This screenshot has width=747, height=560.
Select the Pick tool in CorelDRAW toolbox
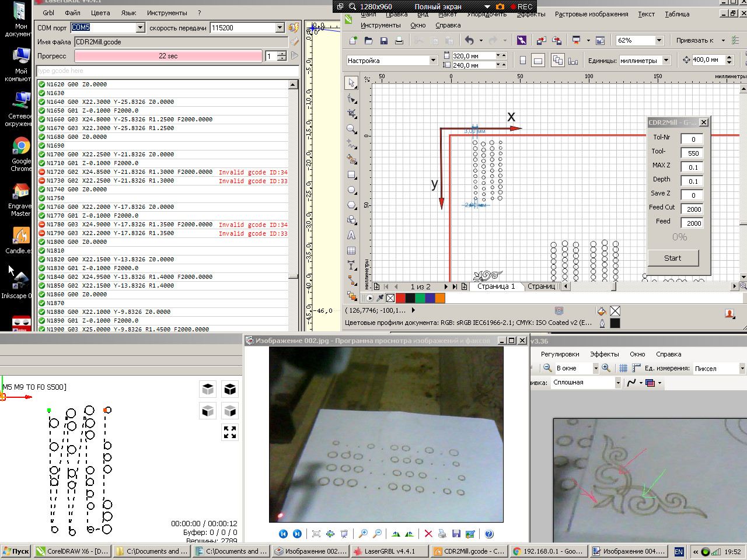click(351, 83)
